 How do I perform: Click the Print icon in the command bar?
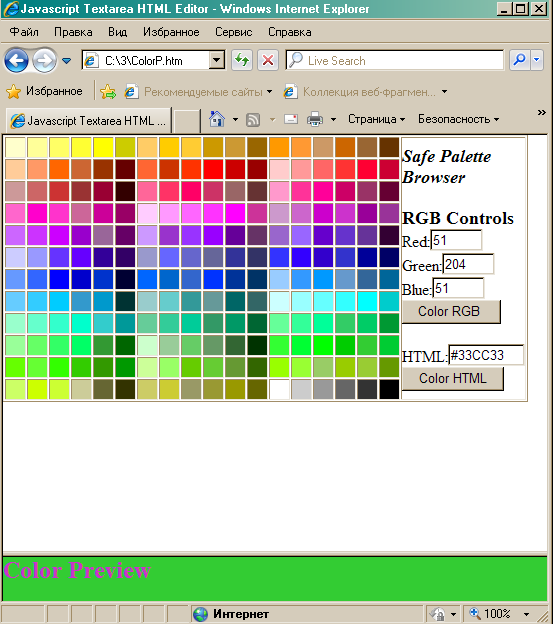[x=315, y=119]
